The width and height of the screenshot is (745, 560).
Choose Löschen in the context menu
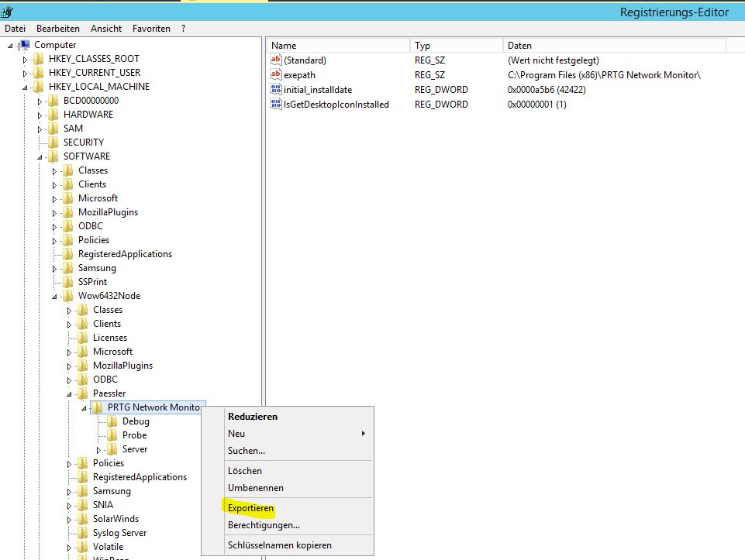click(245, 471)
